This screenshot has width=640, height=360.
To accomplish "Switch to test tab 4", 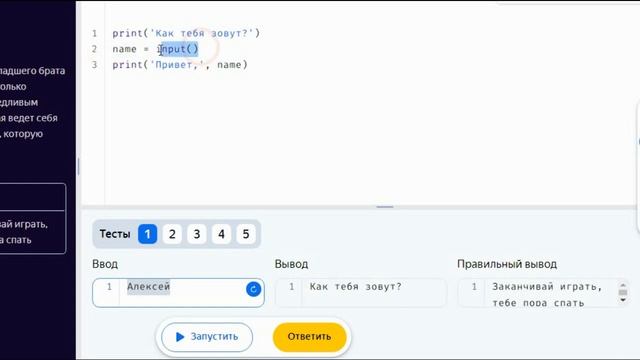I will point(221,234).
